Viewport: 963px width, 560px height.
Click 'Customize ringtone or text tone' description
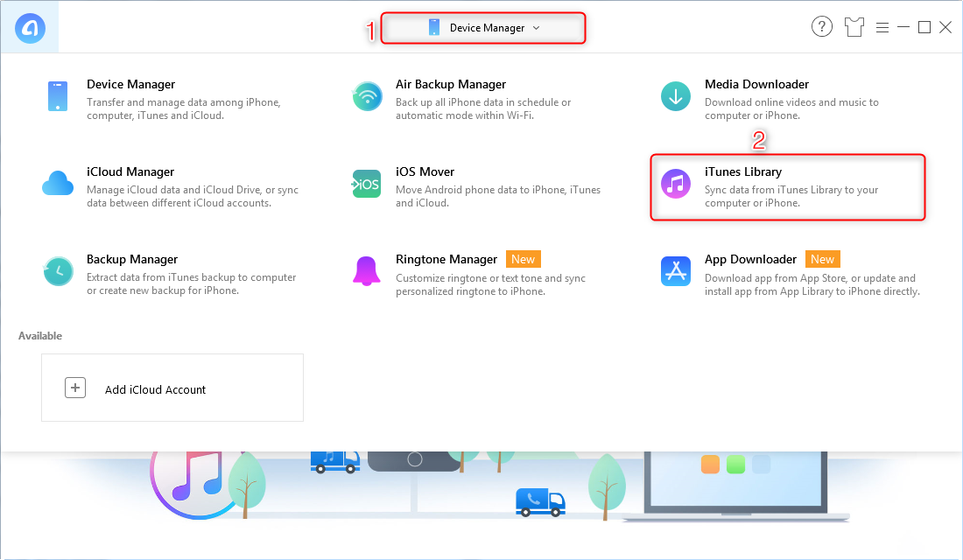coord(491,284)
